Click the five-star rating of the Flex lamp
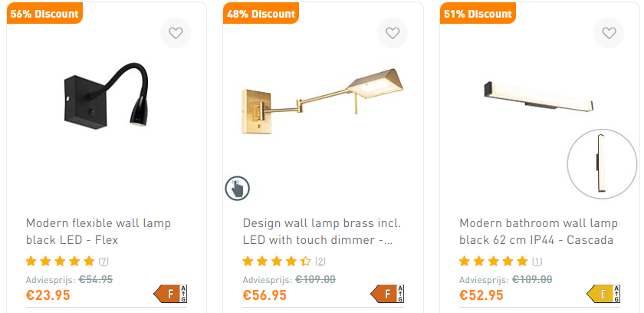Image resolution: width=644 pixels, height=313 pixels. (60, 262)
